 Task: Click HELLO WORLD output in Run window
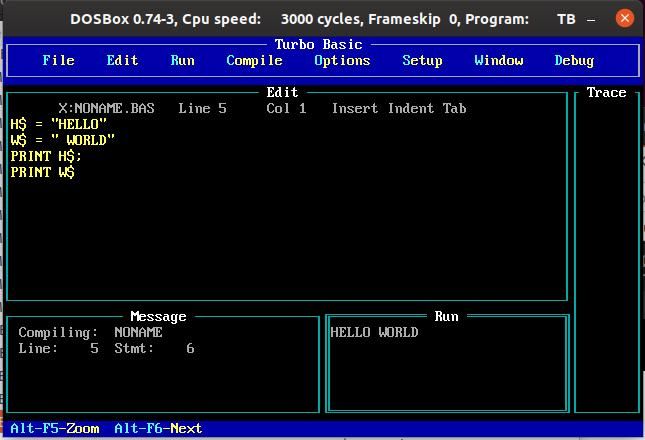(x=374, y=332)
